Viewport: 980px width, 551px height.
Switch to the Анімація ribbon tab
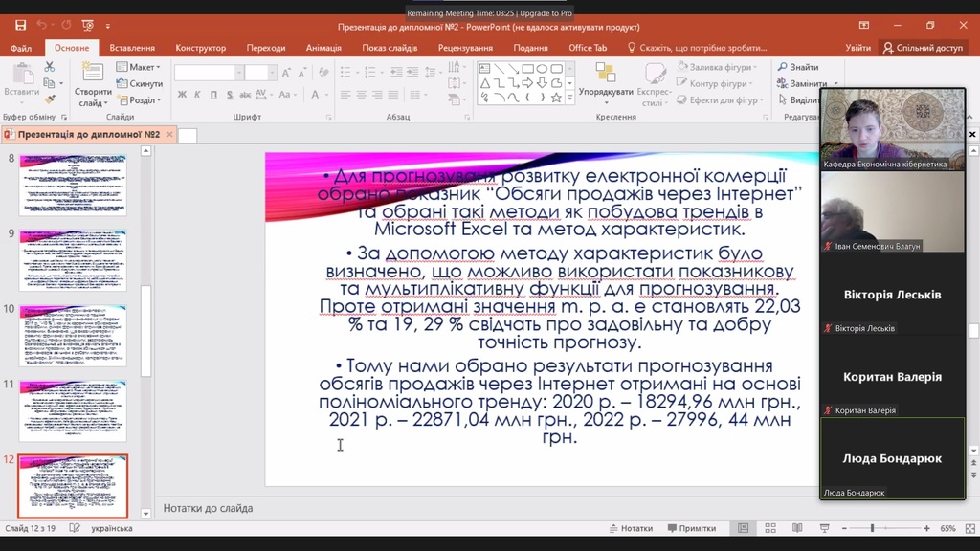point(323,48)
